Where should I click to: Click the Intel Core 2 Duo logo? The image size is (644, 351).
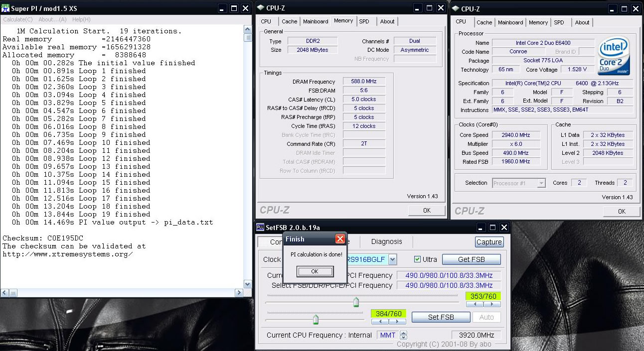[x=615, y=57]
